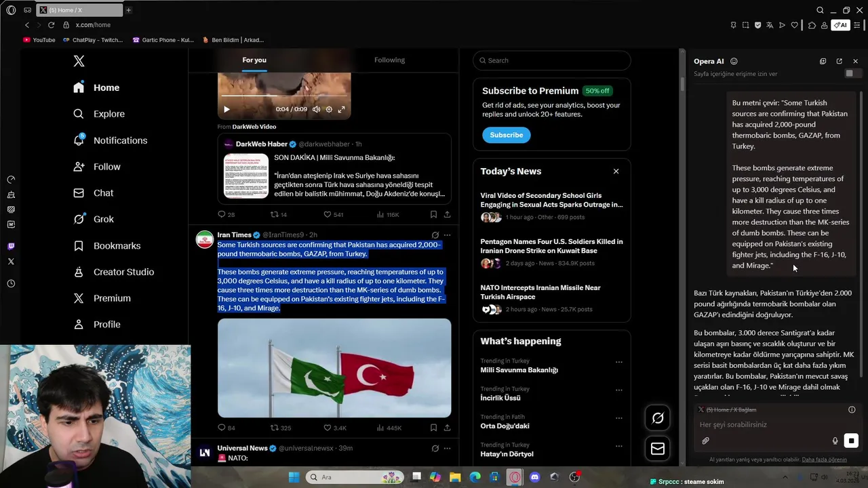This screenshot has width=868, height=488.
Task: Click Subscribe to Premium button
Action: (507, 135)
